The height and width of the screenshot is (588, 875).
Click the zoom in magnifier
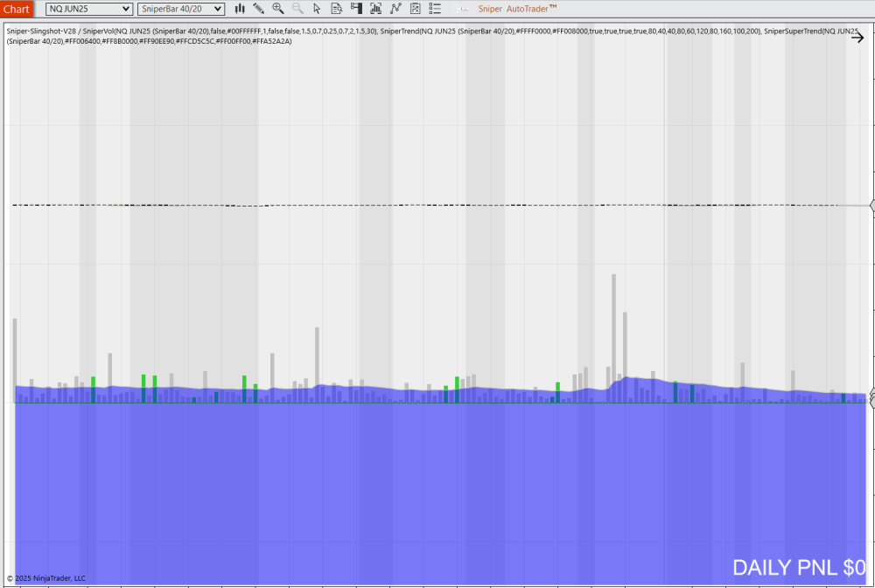click(278, 9)
